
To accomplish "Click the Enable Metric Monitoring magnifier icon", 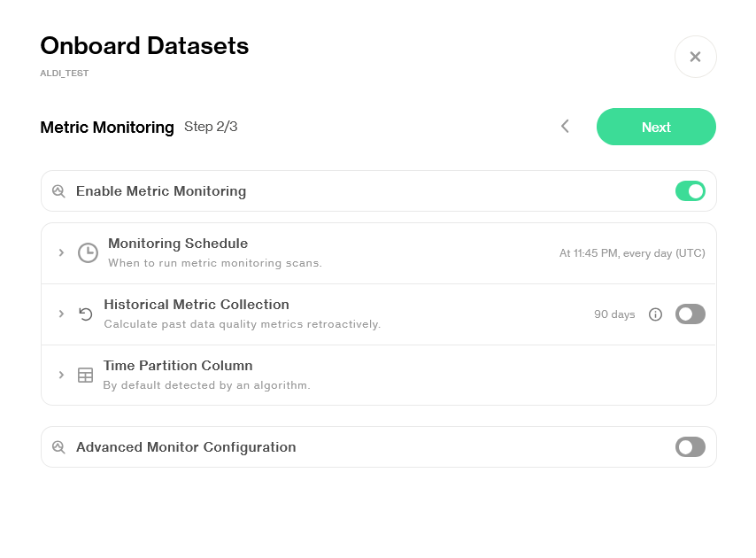I will 58,191.
